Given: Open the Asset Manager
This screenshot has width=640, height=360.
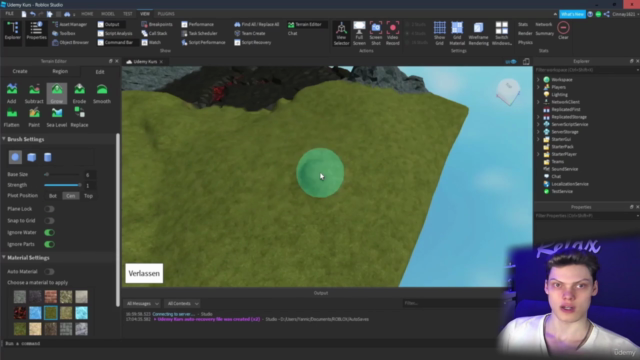Looking at the screenshot, I should (70, 24).
